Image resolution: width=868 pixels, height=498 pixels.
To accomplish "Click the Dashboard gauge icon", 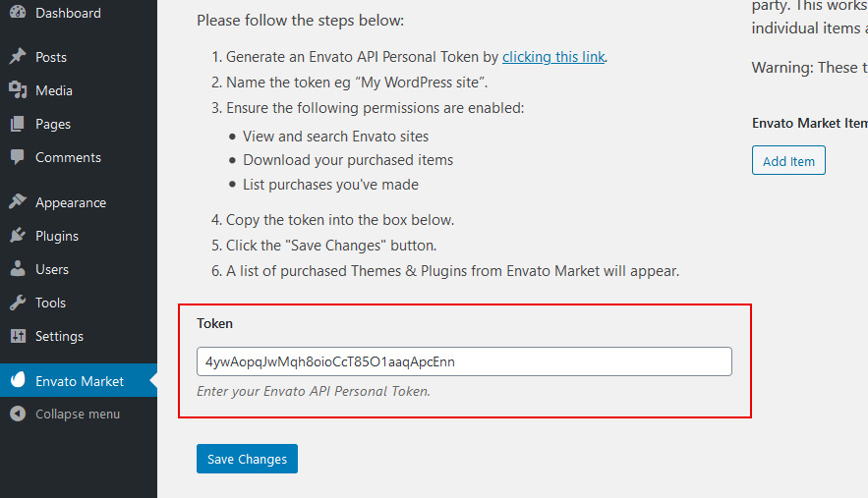I will [x=18, y=12].
